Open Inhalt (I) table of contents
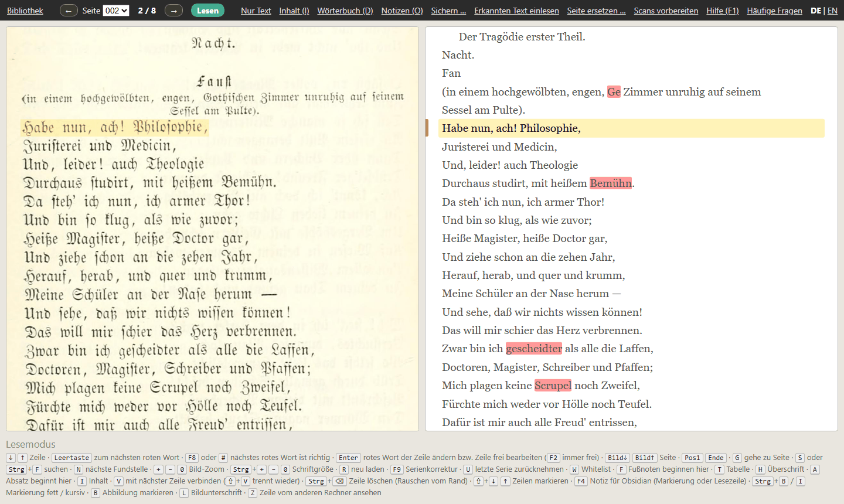Viewport: 844px width, 504px height. 294,11
